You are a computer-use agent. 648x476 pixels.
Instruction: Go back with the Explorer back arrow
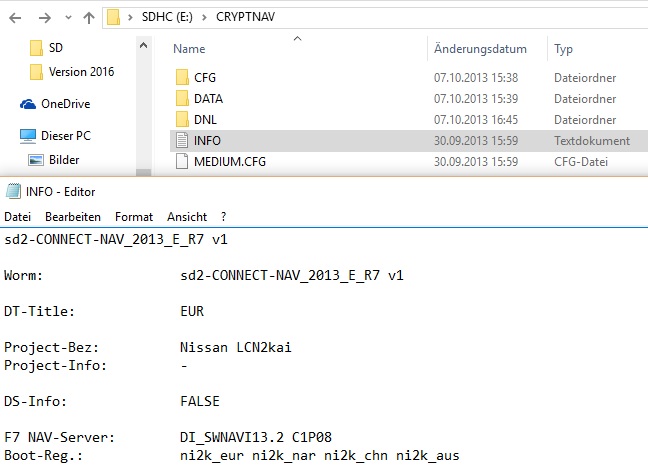pyautogui.click(x=15, y=18)
